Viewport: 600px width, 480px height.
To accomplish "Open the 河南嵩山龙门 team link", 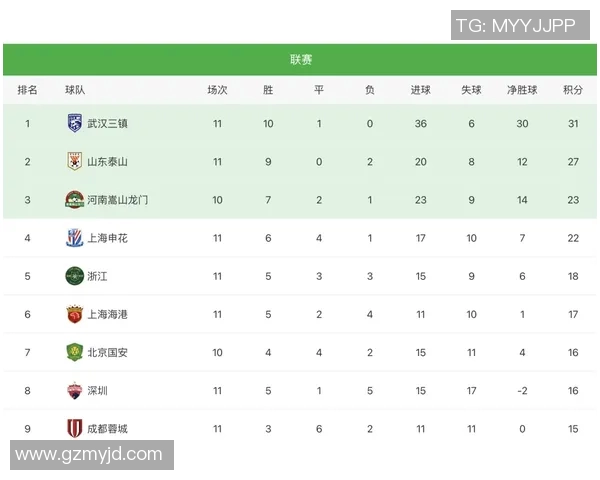I will tap(118, 199).
